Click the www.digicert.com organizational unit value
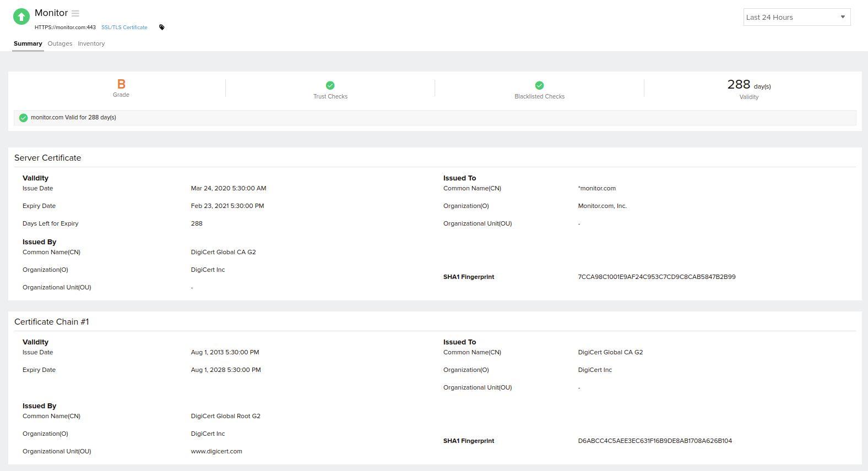This screenshot has height=471, width=868. (x=216, y=451)
